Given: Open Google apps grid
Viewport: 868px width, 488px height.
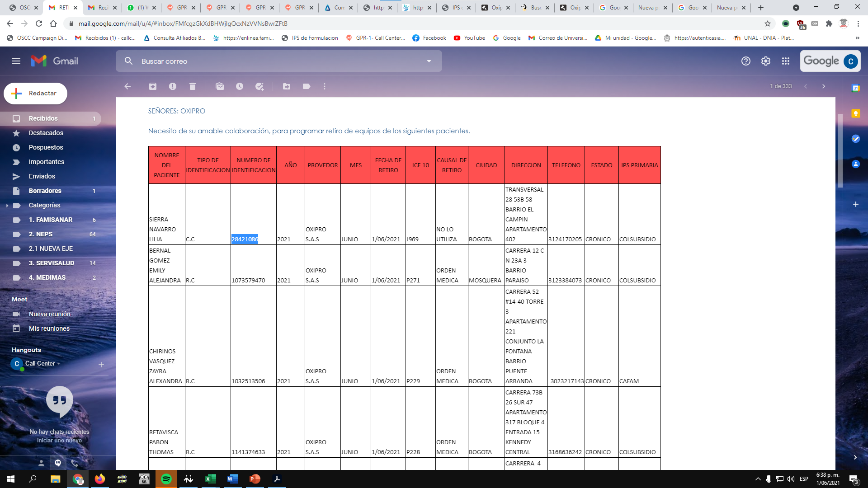Looking at the screenshot, I should point(786,61).
